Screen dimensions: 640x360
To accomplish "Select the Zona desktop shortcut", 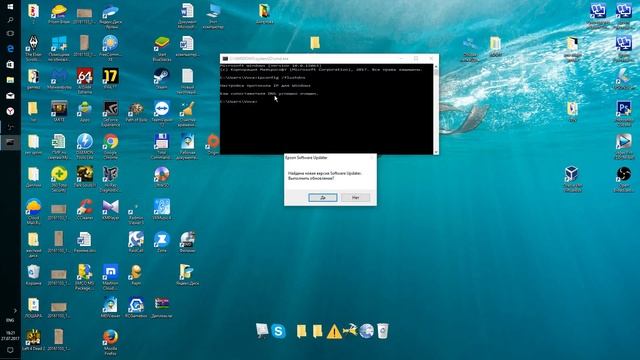I will 162,242.
